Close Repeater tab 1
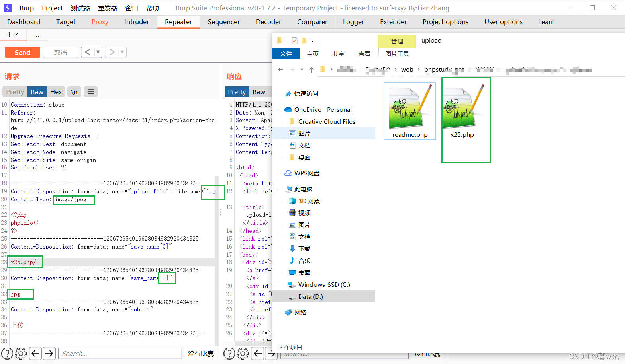 coord(17,35)
